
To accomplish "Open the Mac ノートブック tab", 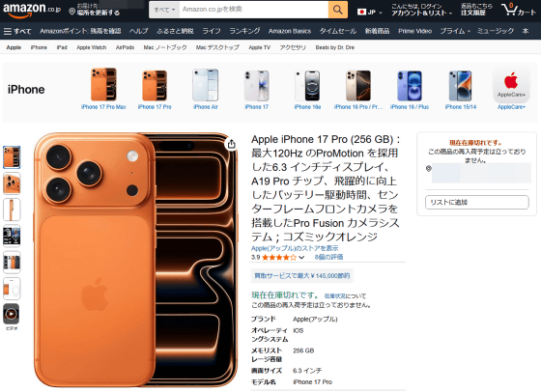I will (165, 47).
